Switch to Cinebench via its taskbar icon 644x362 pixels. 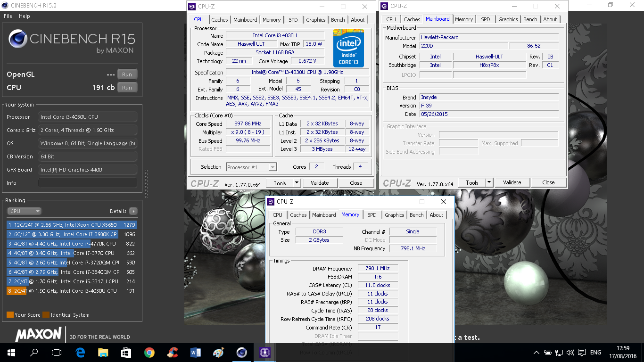pos(241,352)
